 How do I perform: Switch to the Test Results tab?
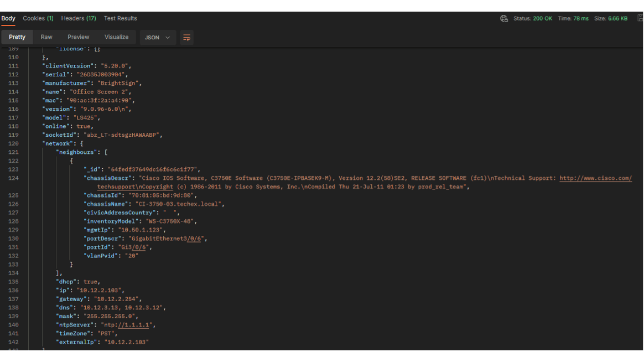point(121,18)
